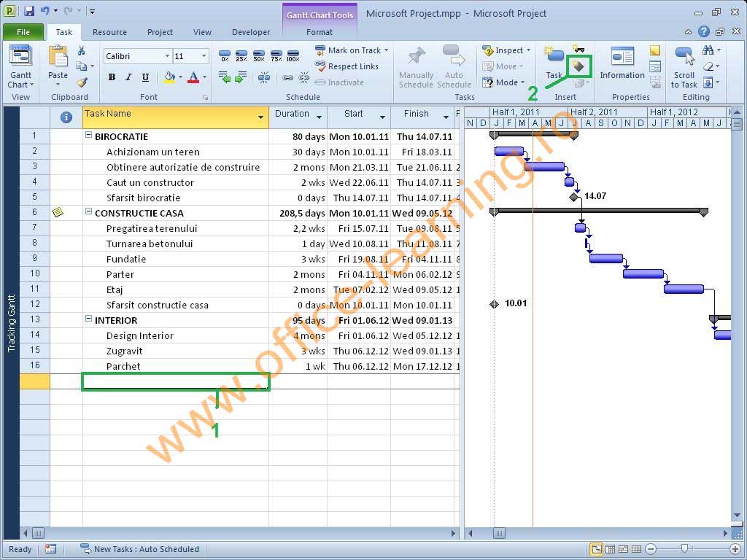Viewport: 747px width, 560px height.
Task: Open the File tab
Action: tap(23, 32)
